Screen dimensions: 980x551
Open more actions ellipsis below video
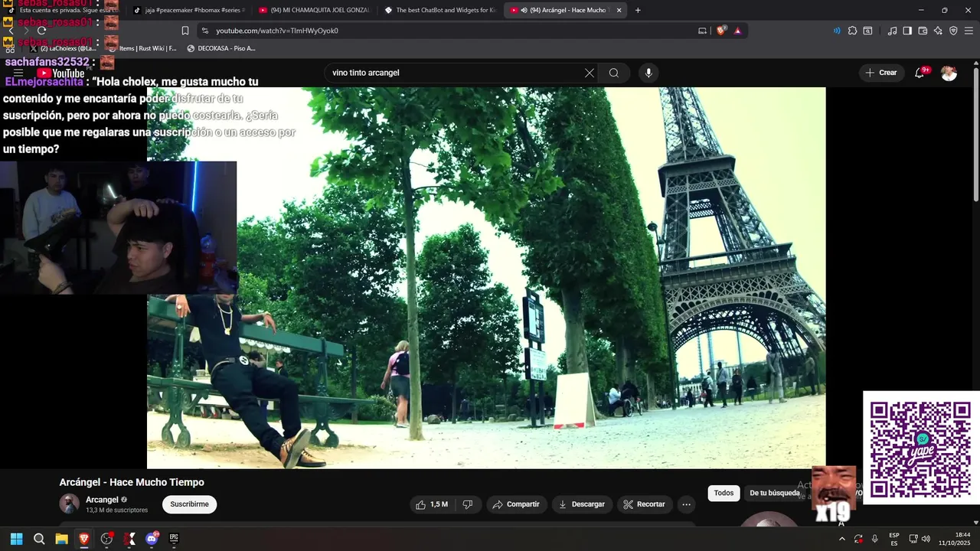click(x=686, y=504)
